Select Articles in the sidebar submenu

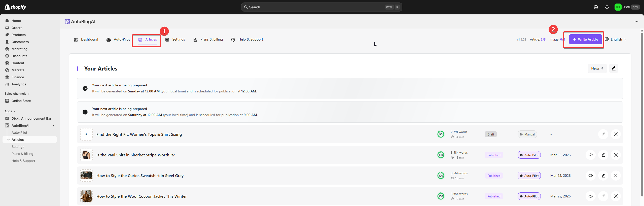pos(30,140)
